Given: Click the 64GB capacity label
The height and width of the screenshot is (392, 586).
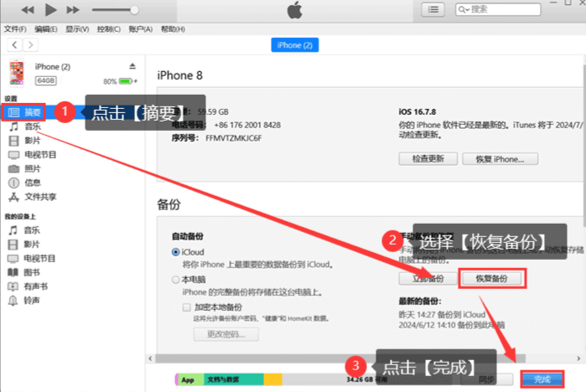Looking at the screenshot, I should [45, 80].
